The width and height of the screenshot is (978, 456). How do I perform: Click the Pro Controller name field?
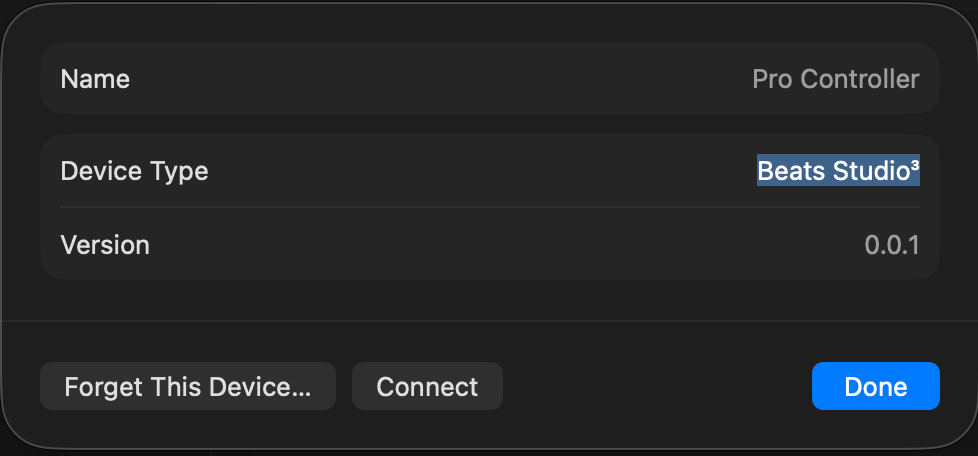point(835,79)
